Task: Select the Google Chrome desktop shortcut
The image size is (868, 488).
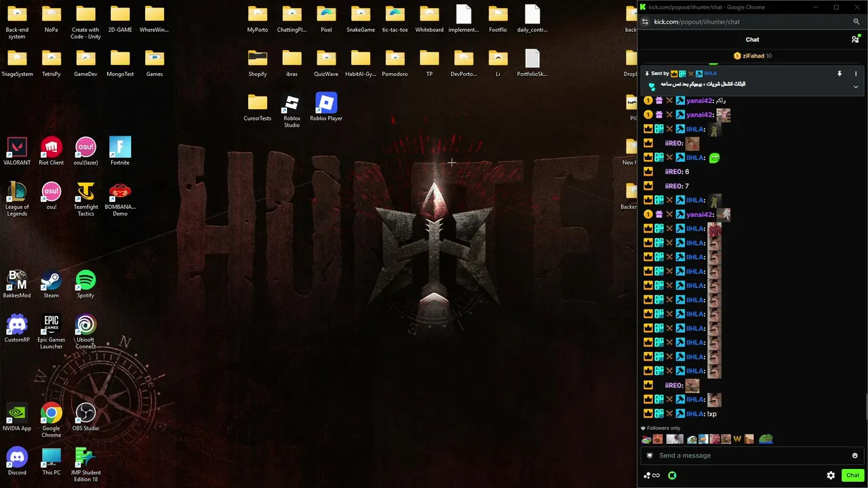Action: [x=52, y=421]
